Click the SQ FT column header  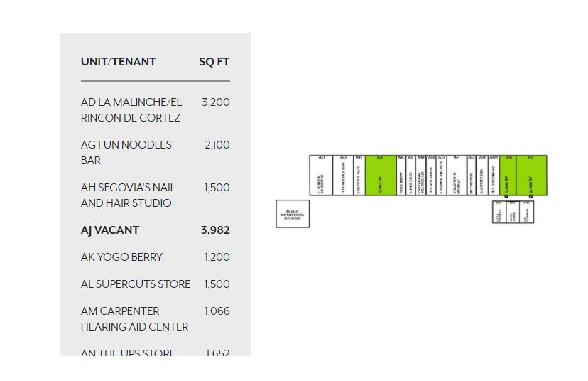pyautogui.click(x=214, y=62)
